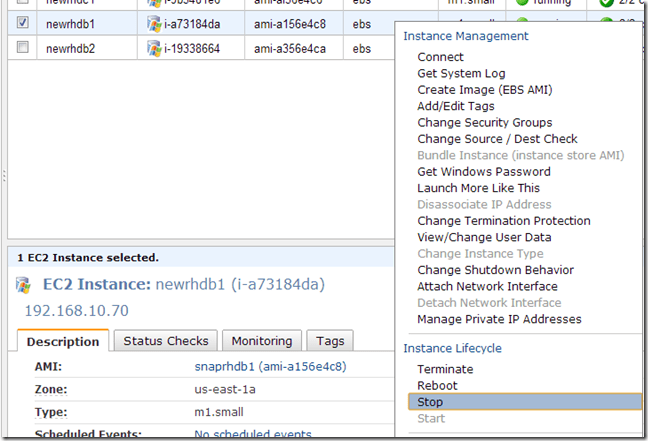
Task: Click the instance icon beside i-19338664
Action: pyautogui.click(x=153, y=47)
